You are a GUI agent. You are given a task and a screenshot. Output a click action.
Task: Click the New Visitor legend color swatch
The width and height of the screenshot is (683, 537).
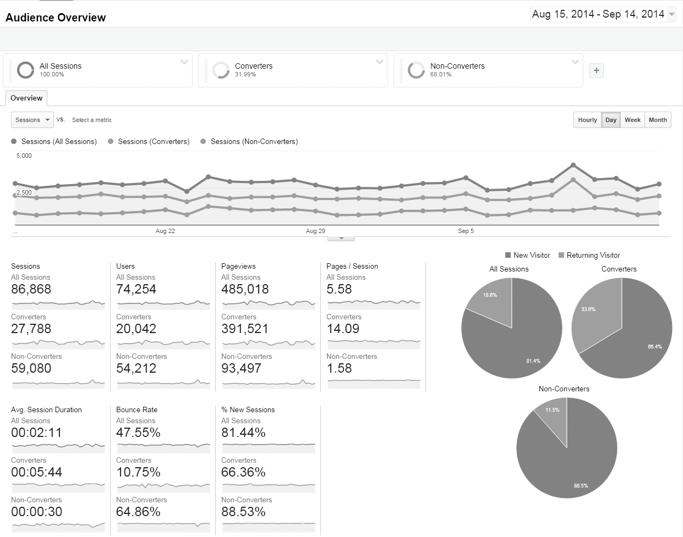(508, 256)
